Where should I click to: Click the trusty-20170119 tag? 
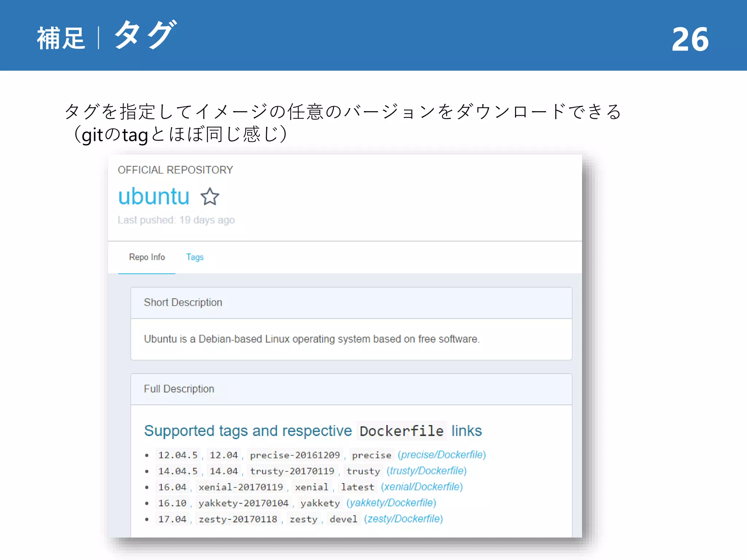click(x=292, y=471)
